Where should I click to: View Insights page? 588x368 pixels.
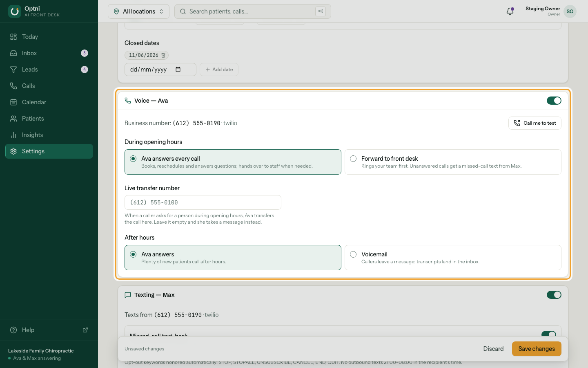(x=49, y=135)
